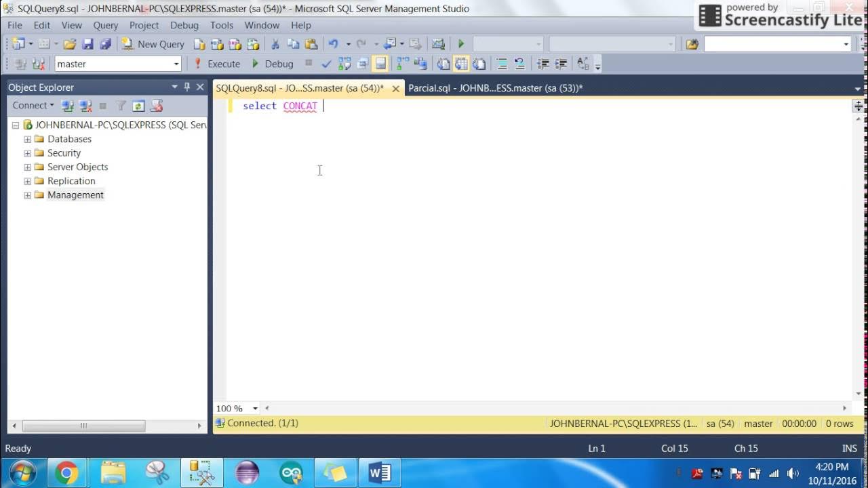Click the Windows Start button

23,472
